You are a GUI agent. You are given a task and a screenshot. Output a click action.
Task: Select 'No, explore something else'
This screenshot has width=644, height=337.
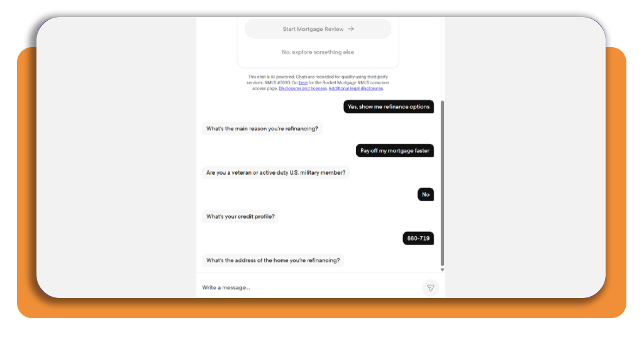[318, 52]
